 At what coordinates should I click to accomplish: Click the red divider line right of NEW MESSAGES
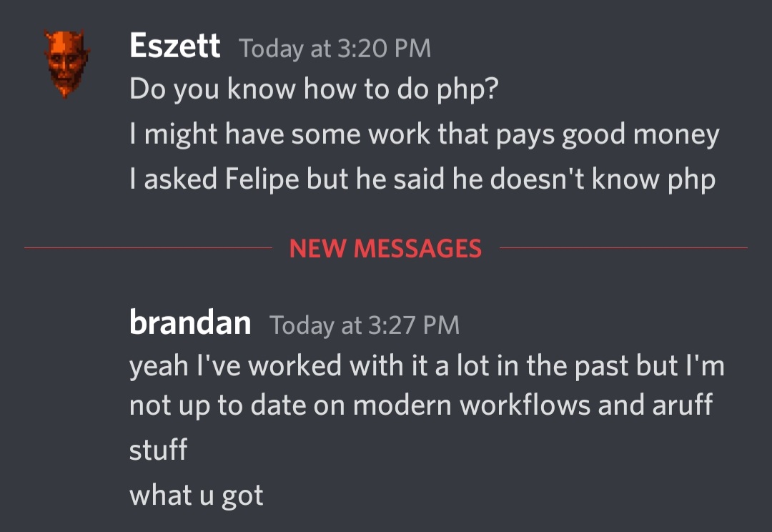[x=623, y=248]
